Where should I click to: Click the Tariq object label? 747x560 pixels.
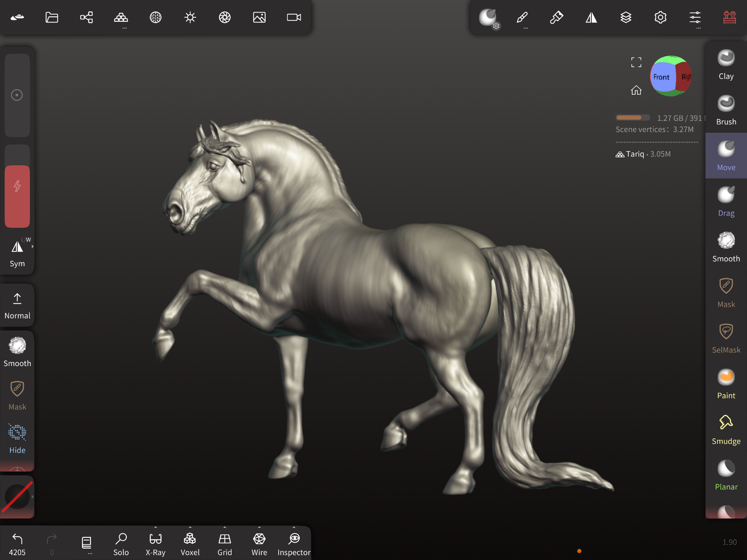coord(635,154)
